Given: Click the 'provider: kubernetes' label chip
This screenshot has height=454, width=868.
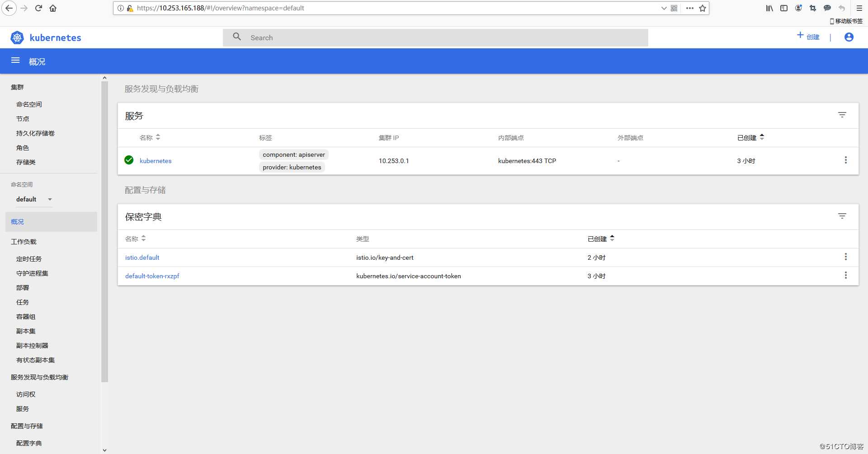Looking at the screenshot, I should (292, 167).
